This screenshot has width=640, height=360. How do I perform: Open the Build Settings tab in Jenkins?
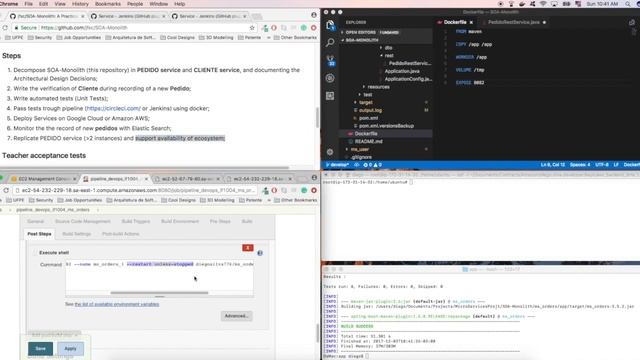point(76,234)
